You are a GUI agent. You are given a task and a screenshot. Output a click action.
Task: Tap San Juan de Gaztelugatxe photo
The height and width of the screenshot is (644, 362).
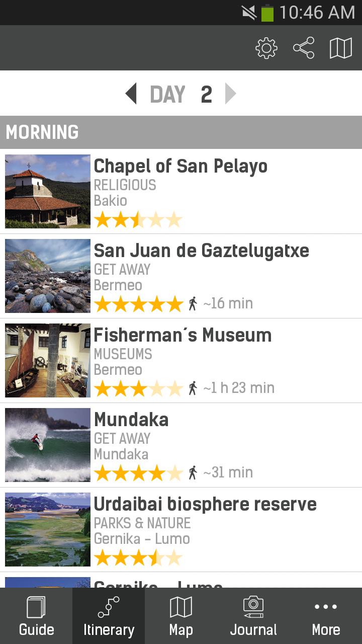click(x=48, y=276)
